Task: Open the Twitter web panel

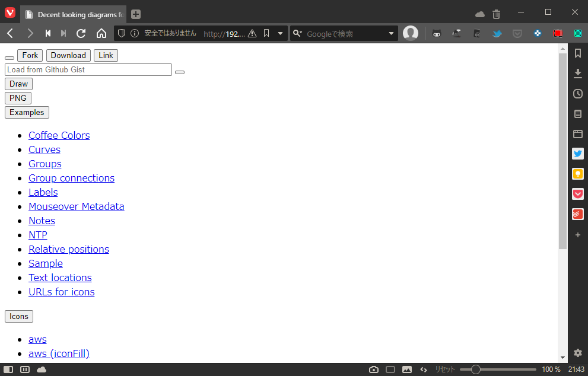Action: (578, 154)
